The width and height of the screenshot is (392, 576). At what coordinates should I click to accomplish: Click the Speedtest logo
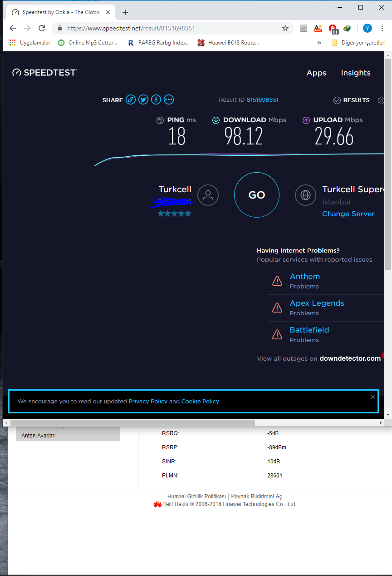pos(44,72)
